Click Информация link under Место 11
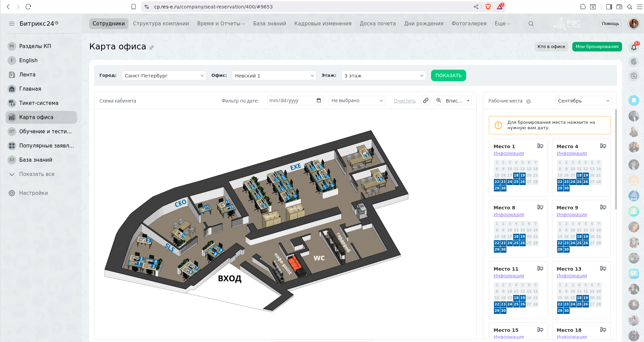The width and height of the screenshot is (644, 342). coord(508,276)
